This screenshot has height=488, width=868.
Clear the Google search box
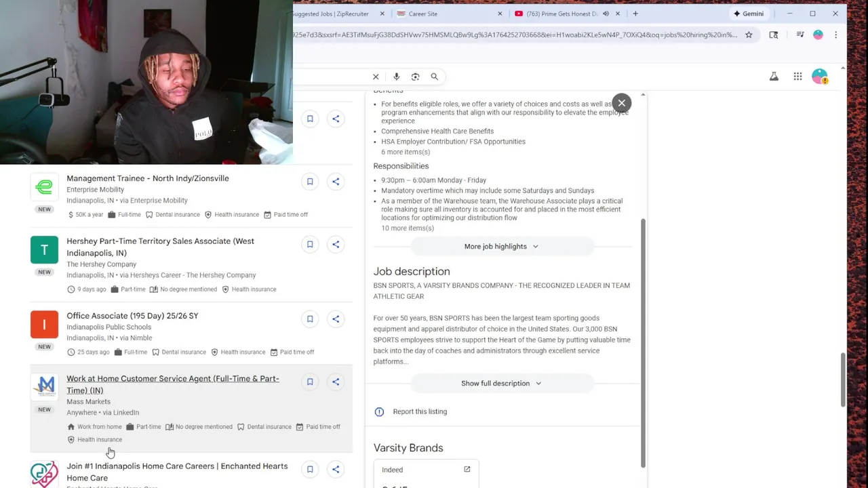coord(376,77)
